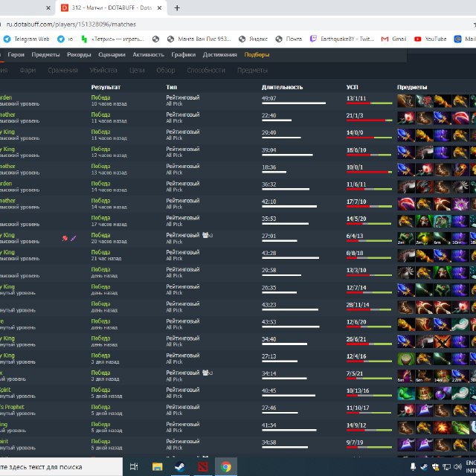Open the YouTube bookmark
The image size is (476, 476).
(x=431, y=39)
